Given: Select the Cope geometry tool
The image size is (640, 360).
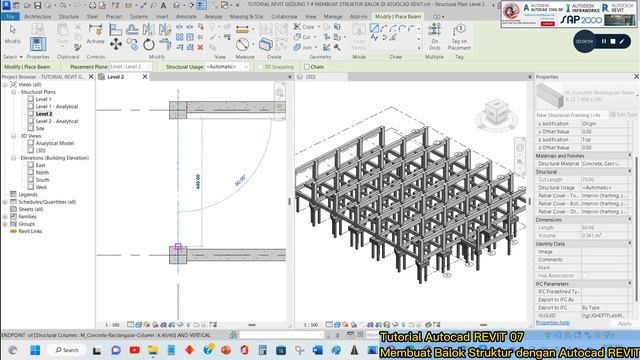Looking at the screenshot, I should coord(304,27).
